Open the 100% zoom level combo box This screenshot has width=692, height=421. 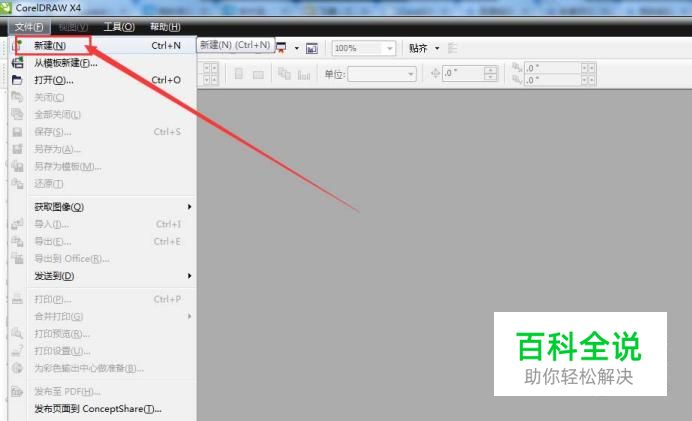[364, 48]
